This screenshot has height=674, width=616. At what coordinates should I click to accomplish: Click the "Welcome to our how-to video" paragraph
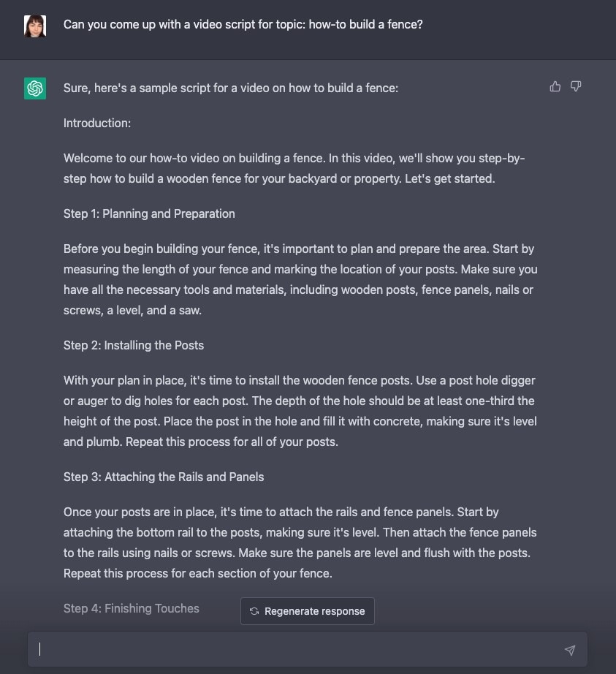pyautogui.click(x=294, y=168)
